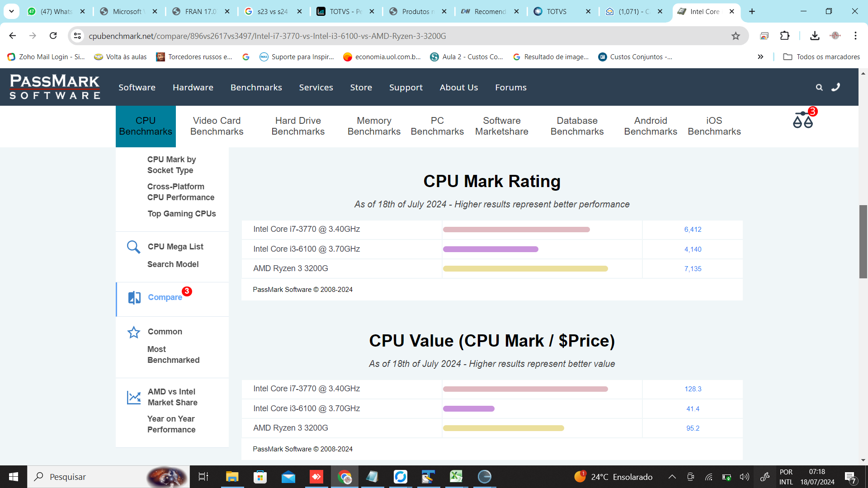
Task: Select PC Benchmarks tab
Action: point(437,126)
